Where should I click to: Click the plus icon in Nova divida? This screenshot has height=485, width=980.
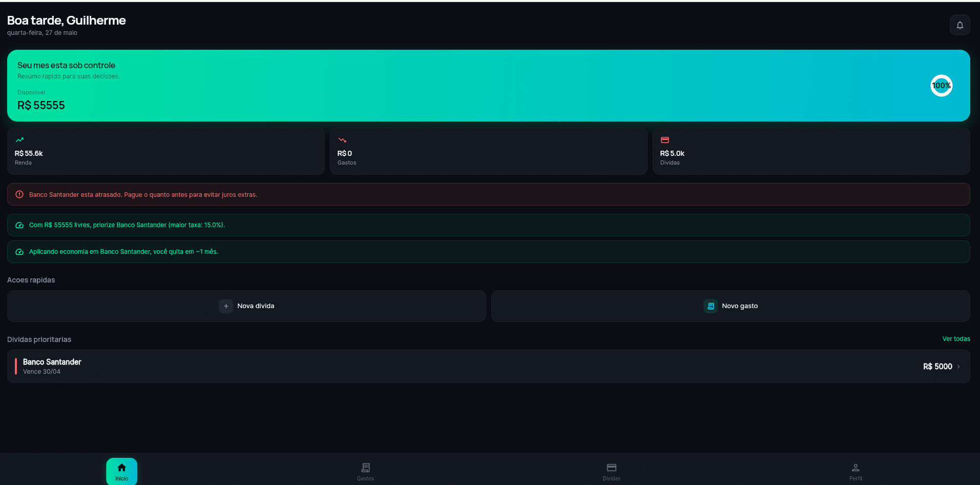pyautogui.click(x=226, y=306)
